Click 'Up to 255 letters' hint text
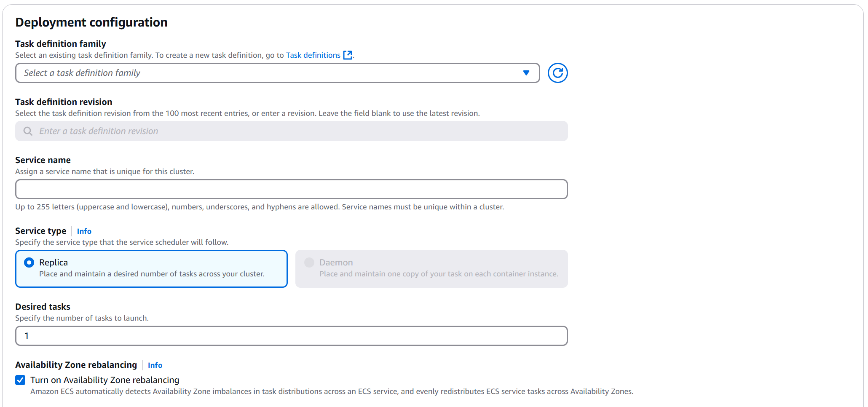Image resolution: width=868 pixels, height=407 pixels. pyautogui.click(x=260, y=207)
